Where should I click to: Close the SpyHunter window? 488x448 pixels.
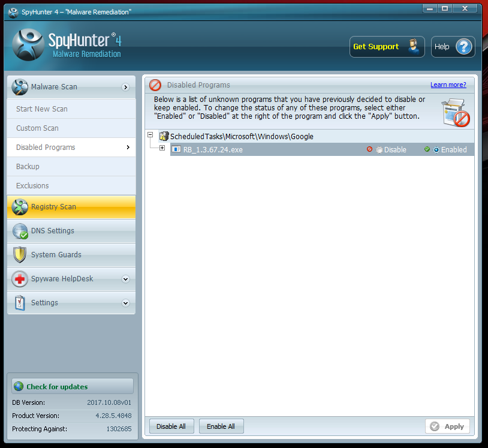[x=465, y=8]
